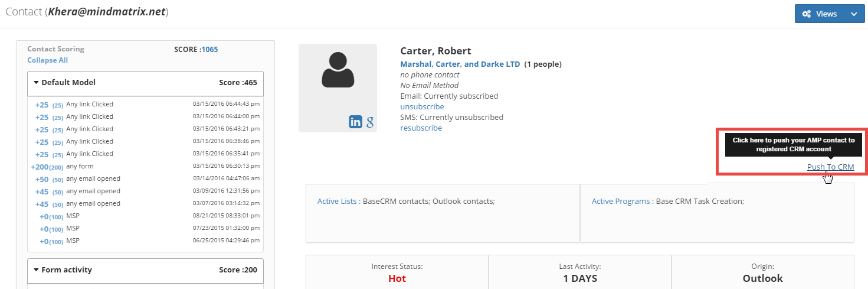Collapse the Default Model scoring section
868x289 pixels.
(37, 83)
